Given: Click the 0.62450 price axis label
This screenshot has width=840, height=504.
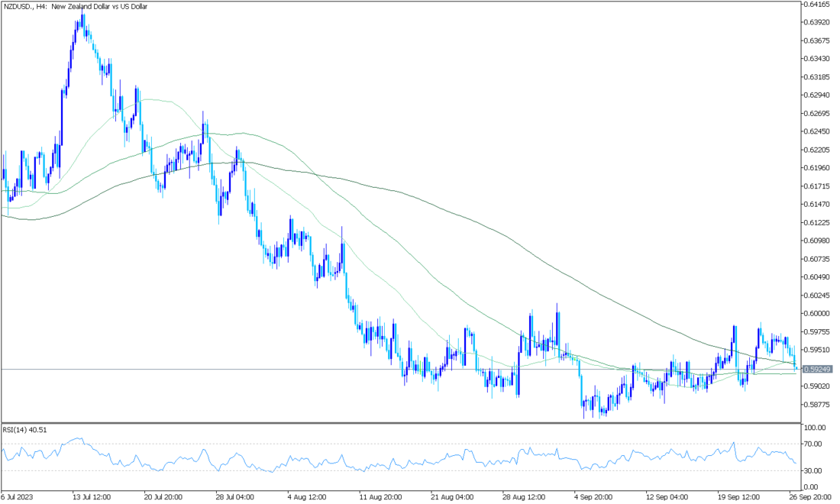Looking at the screenshot, I should tap(818, 132).
